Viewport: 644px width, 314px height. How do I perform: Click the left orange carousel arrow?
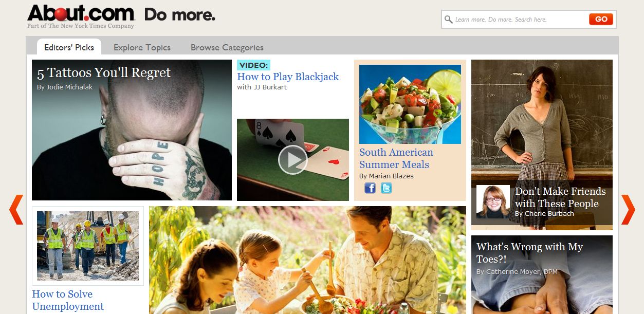point(16,210)
